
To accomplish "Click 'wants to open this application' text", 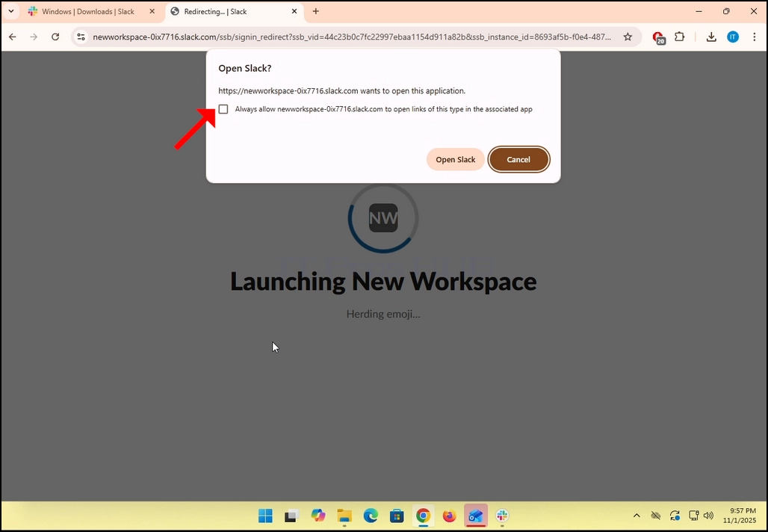I will point(413,90).
